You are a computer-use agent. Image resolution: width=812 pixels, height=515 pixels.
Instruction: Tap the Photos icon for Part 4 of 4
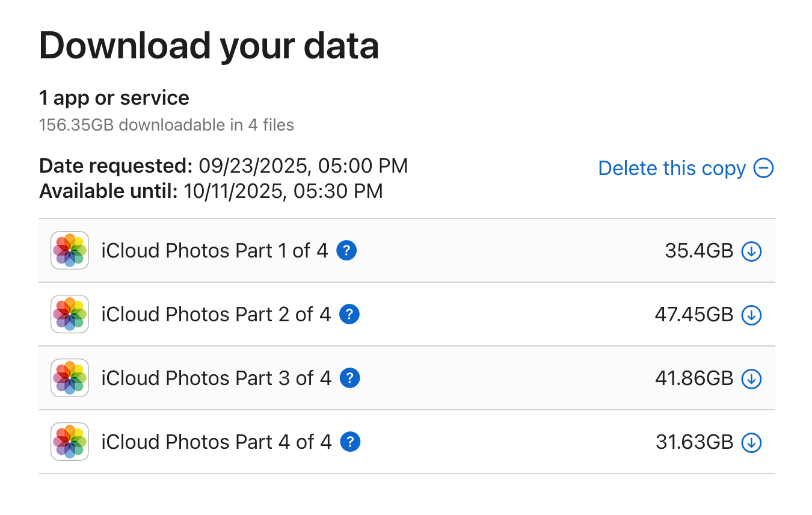point(70,442)
